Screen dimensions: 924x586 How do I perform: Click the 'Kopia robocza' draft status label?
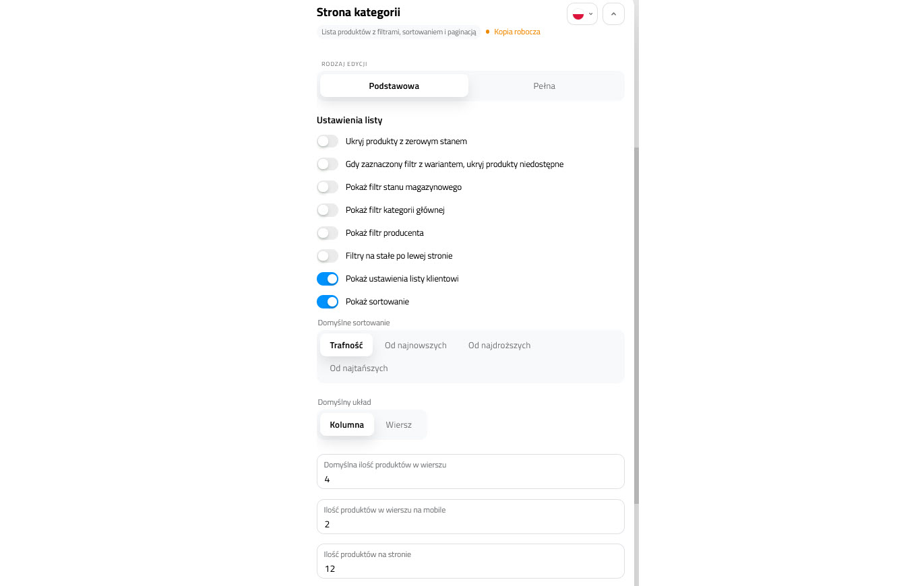[518, 31]
